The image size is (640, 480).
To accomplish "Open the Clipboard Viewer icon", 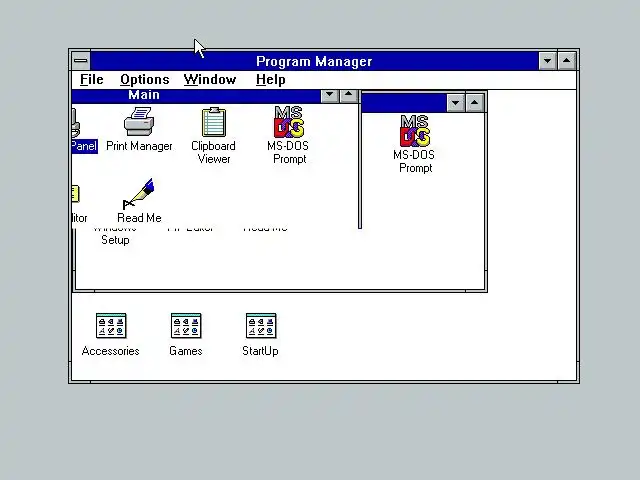I will 213,122.
